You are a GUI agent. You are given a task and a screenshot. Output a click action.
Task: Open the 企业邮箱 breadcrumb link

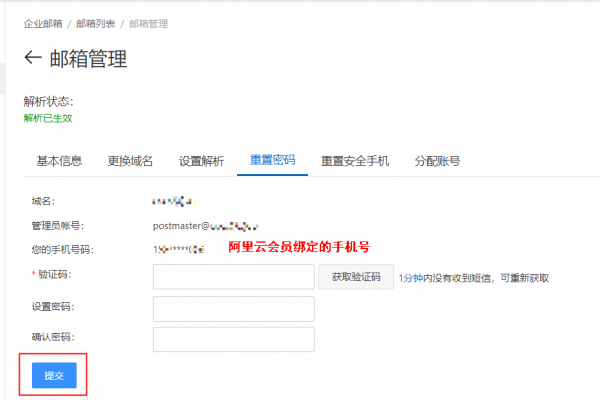coord(43,22)
